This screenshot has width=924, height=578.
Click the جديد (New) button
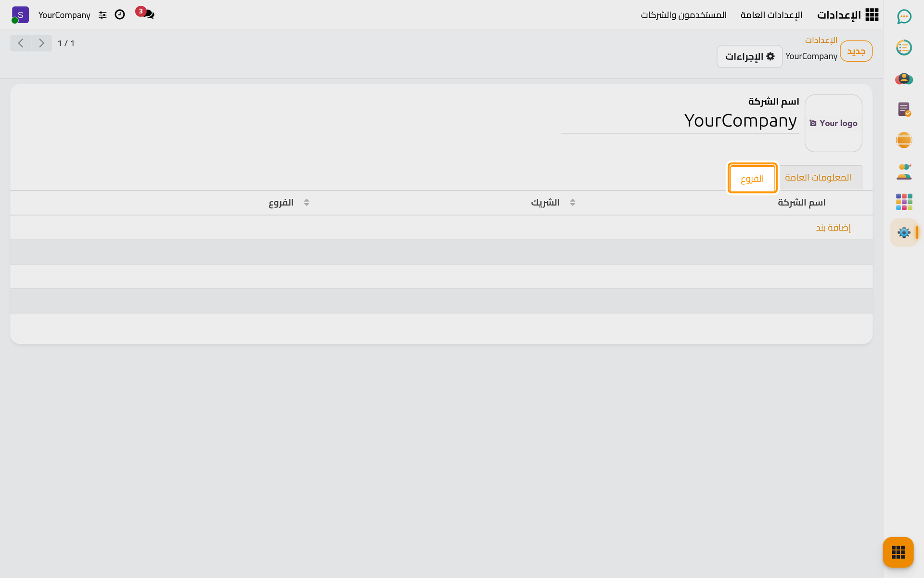tap(856, 51)
